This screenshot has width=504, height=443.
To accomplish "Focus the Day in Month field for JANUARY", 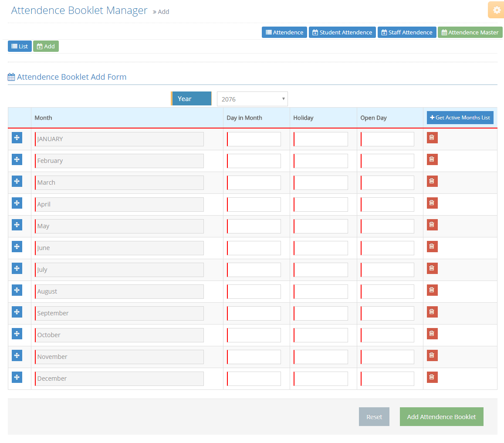I will (254, 139).
